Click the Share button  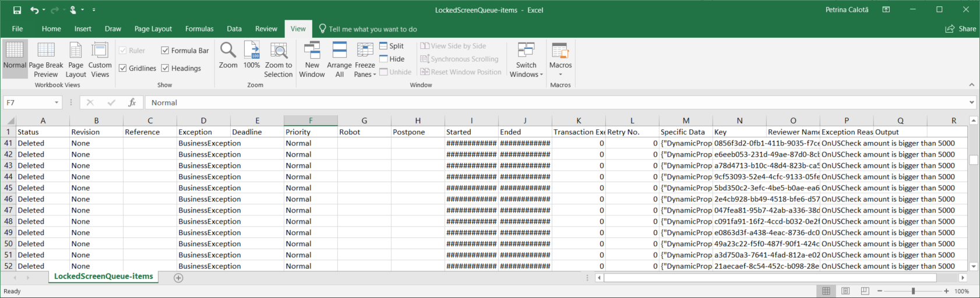[x=961, y=29]
